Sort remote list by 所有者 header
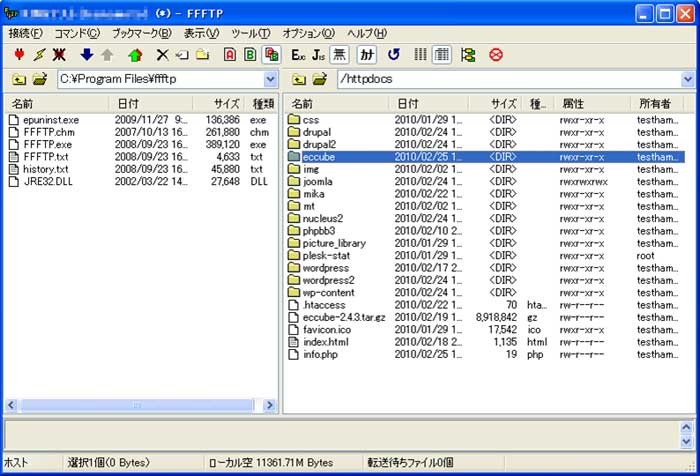This screenshot has width=700, height=476. click(656, 104)
